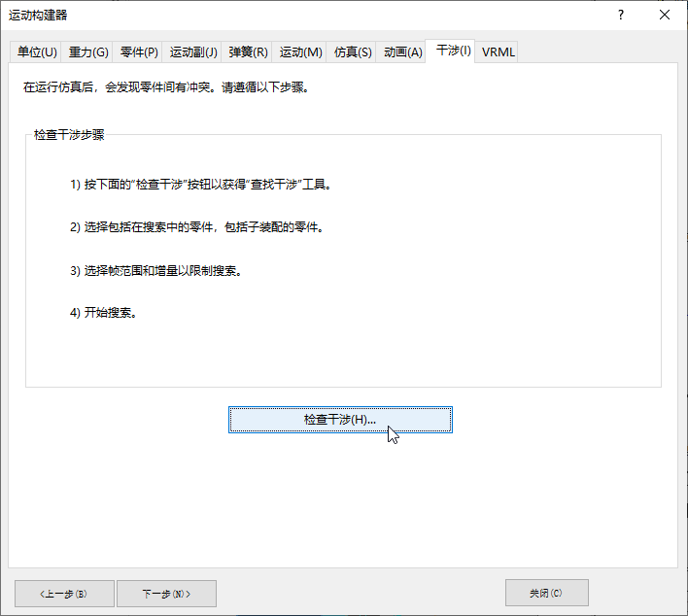Click step 1 text about 查找干涉 tool
Screen dimensions: 688x616
pos(201,185)
